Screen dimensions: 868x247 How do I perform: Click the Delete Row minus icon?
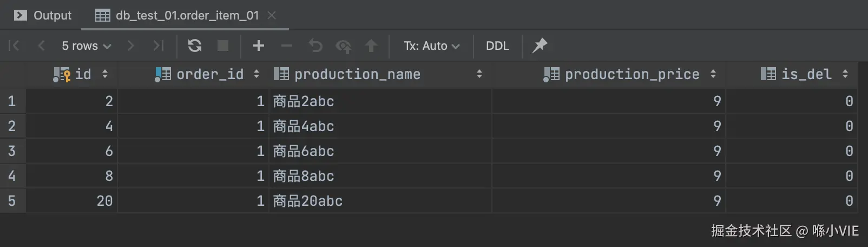pos(287,45)
